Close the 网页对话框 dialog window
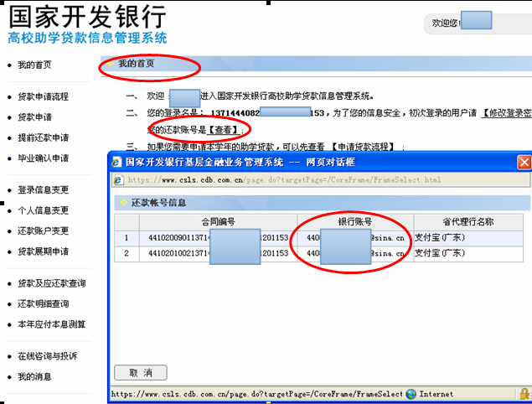Viewport: 532px width, 404px height. (x=524, y=163)
